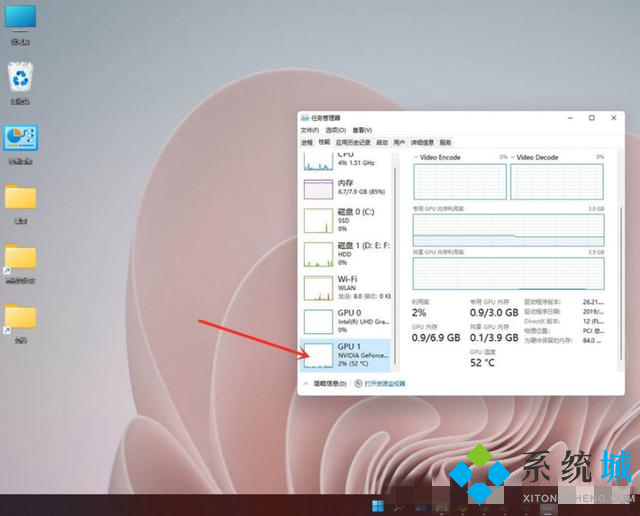Screen dimensions: 640x516
Task: Click the 0.9/3.0 GB dedicated memory value
Action: coord(494,313)
